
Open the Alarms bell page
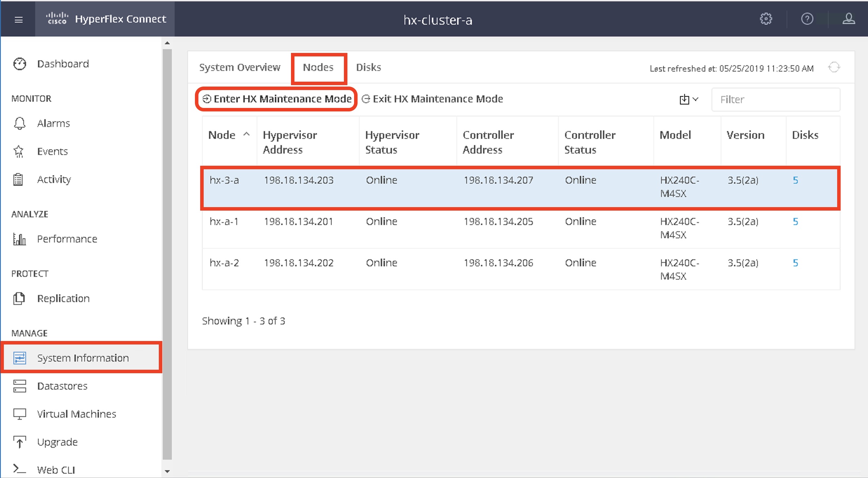pyautogui.click(x=53, y=123)
